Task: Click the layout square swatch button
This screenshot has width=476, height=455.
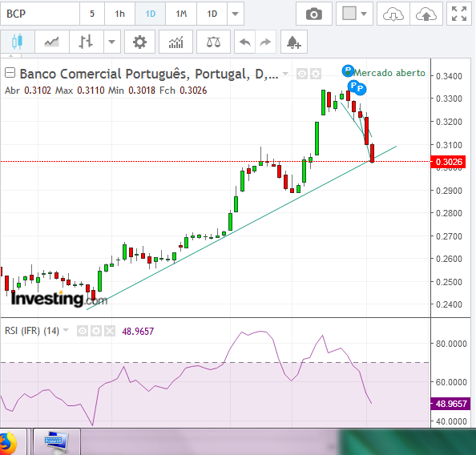Action: [349, 14]
